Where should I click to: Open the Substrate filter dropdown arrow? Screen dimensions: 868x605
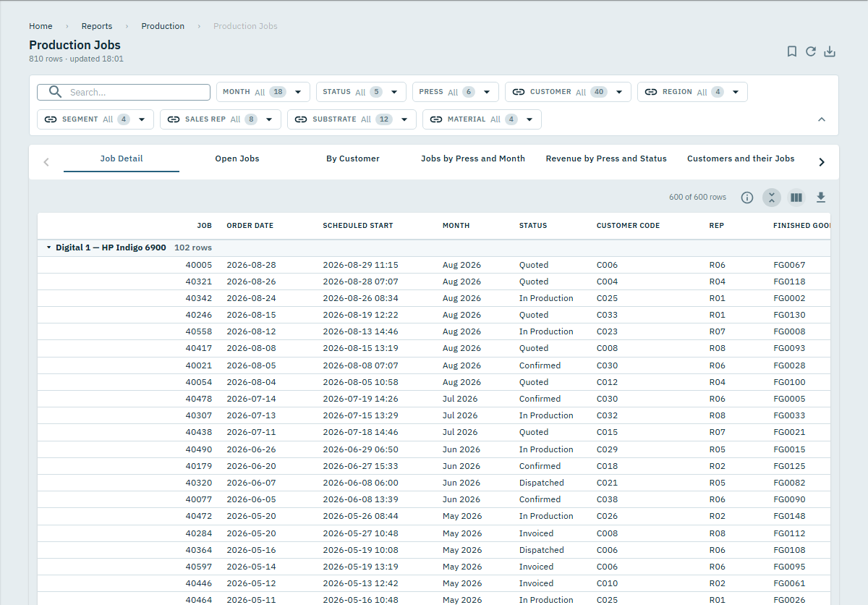(x=404, y=119)
